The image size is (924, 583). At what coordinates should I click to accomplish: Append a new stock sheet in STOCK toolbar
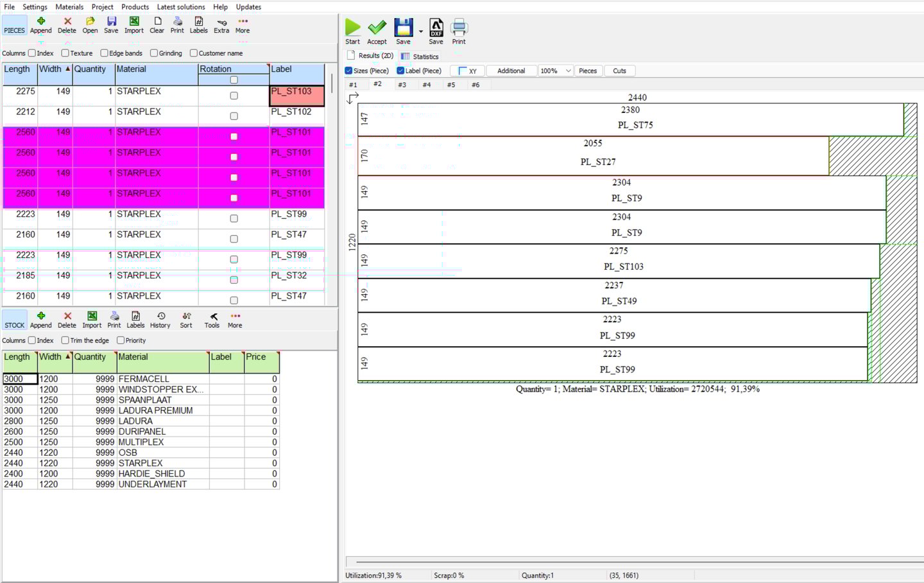coord(40,320)
